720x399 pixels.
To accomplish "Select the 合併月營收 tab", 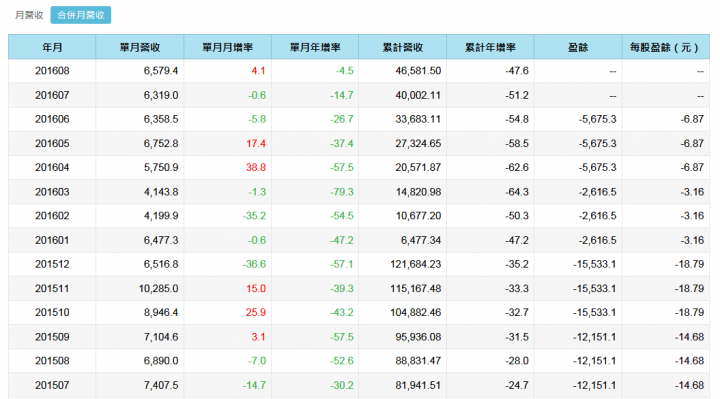I will [x=81, y=15].
